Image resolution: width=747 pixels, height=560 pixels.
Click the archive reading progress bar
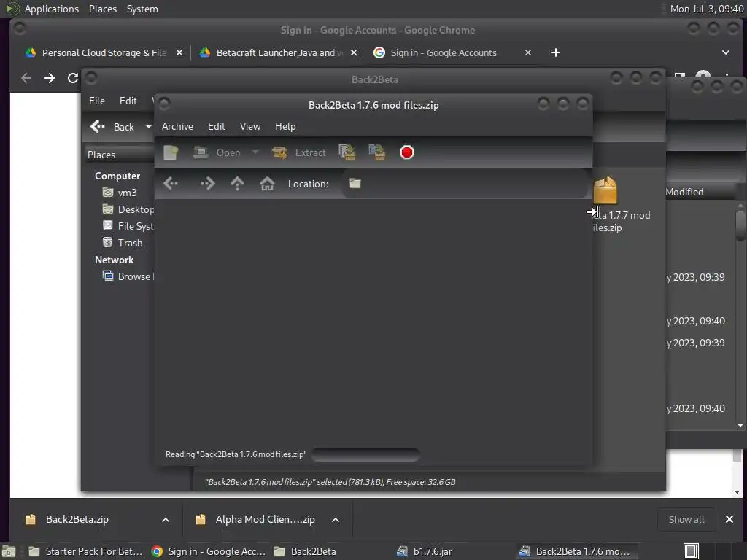(365, 454)
